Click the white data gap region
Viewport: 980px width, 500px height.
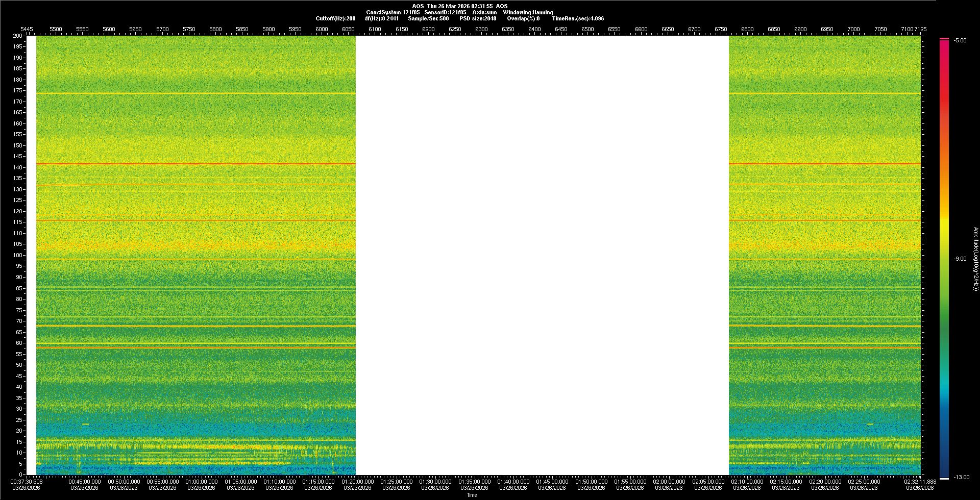point(542,255)
